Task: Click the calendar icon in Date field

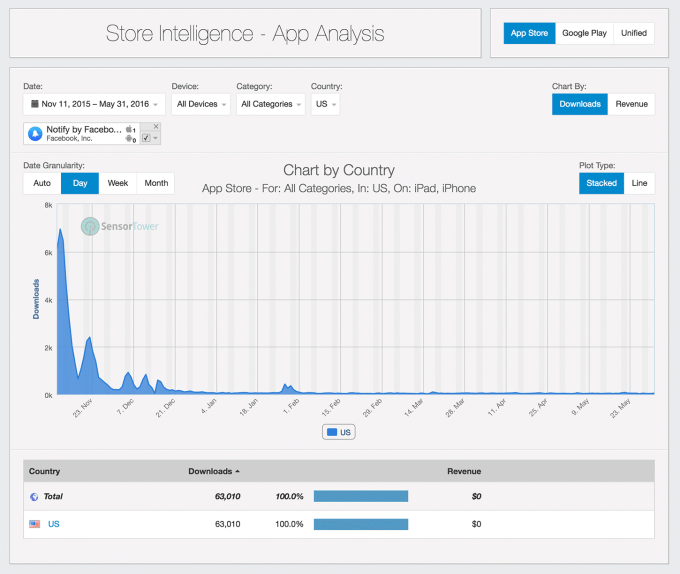Action: (35, 104)
